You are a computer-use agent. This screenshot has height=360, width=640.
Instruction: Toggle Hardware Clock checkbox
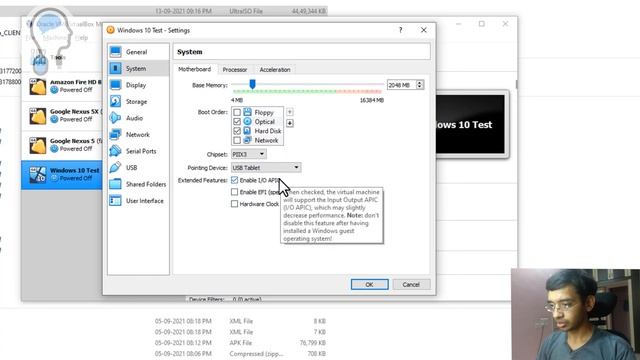point(234,204)
